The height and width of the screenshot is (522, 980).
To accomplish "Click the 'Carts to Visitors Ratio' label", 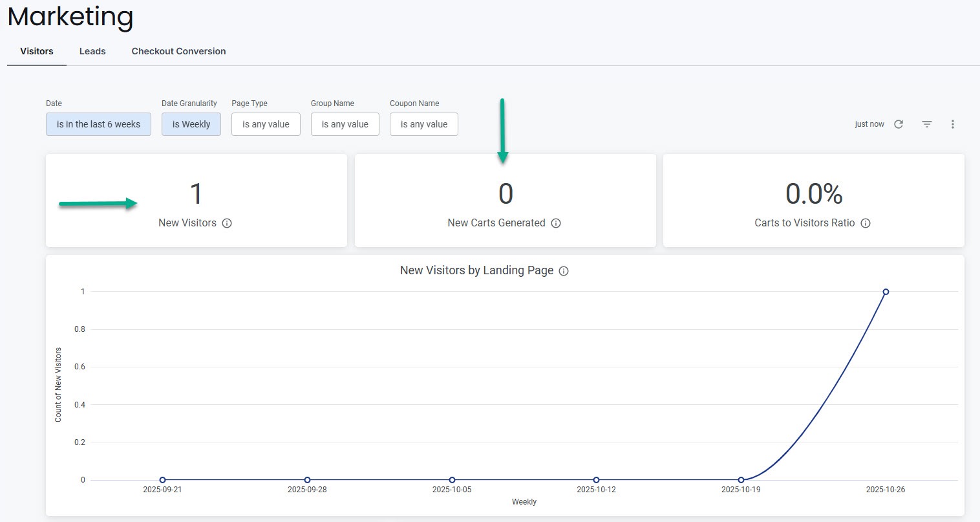I will click(x=805, y=223).
